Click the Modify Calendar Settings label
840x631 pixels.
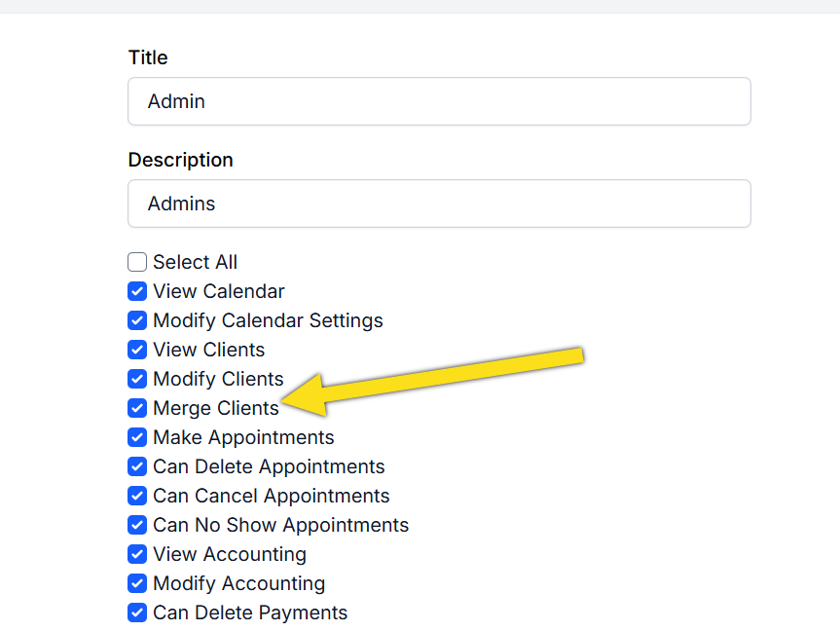[268, 320]
